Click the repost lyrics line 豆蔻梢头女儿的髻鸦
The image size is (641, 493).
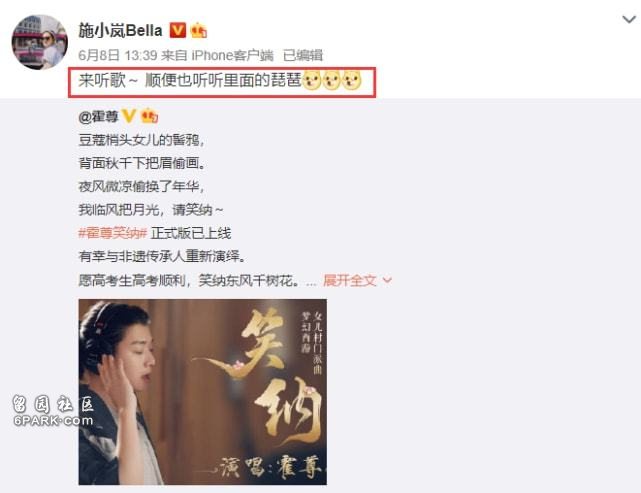[141, 140]
